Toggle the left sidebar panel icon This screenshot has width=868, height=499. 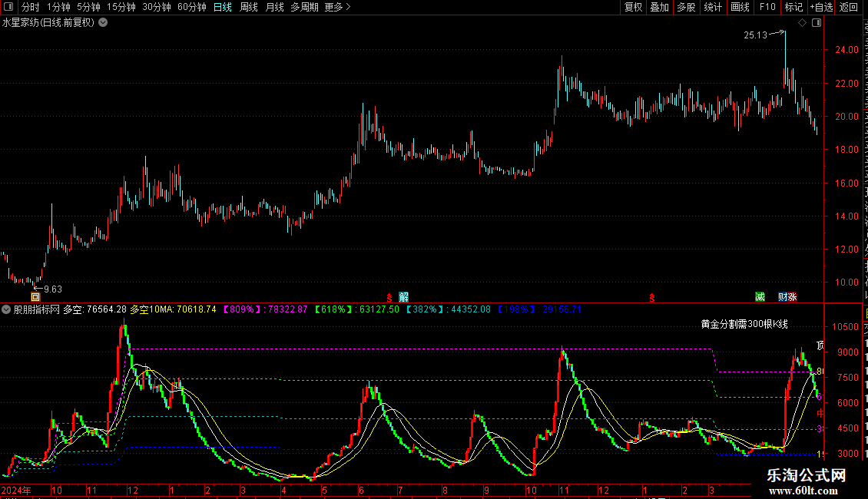click(8, 7)
